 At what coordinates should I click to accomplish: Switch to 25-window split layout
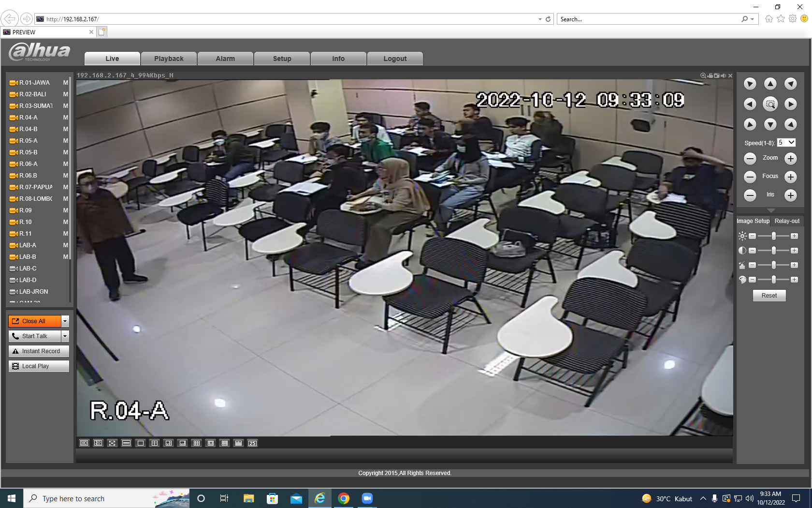[x=252, y=443]
